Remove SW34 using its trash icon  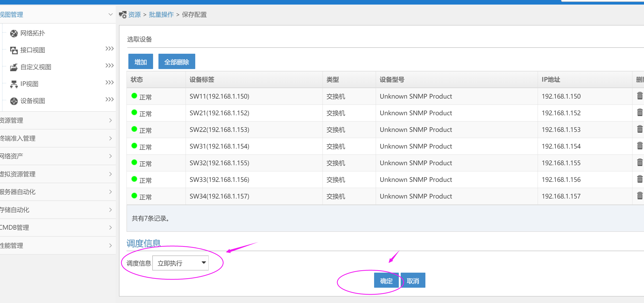click(x=640, y=196)
